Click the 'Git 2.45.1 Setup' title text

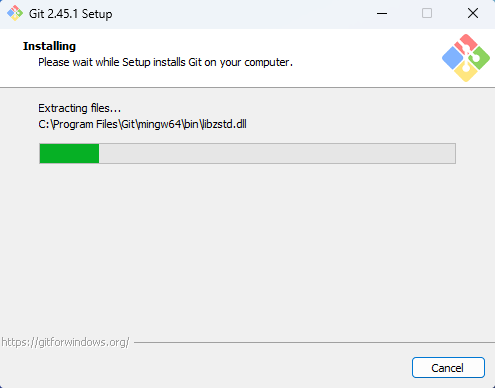(x=71, y=14)
